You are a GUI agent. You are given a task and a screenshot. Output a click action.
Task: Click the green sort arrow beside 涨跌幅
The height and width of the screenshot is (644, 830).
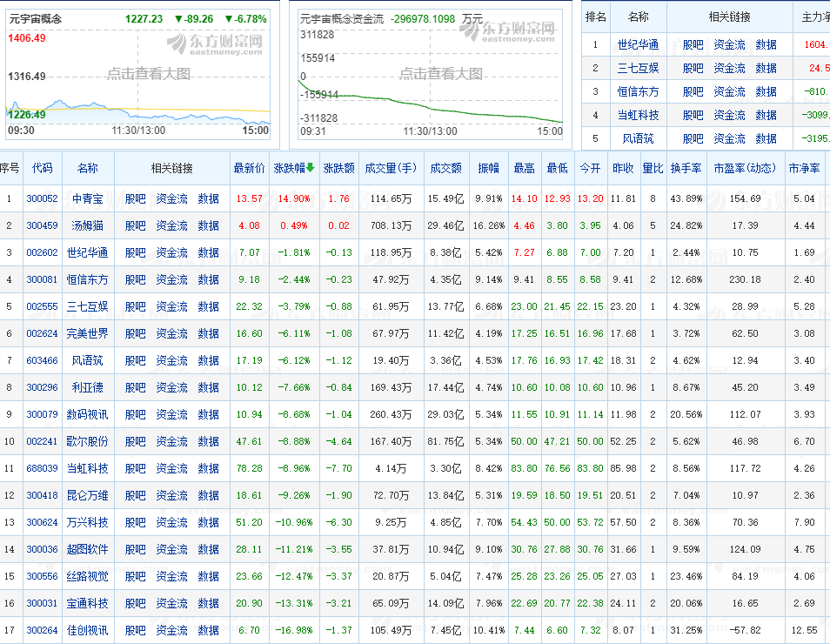(x=311, y=168)
